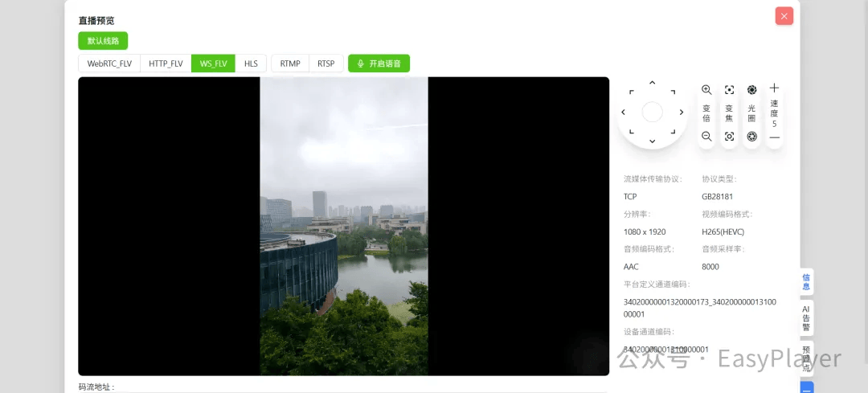The height and width of the screenshot is (393, 868).
Task: Move camera diagonally up-right on PTZ wheel
Action: [673, 92]
